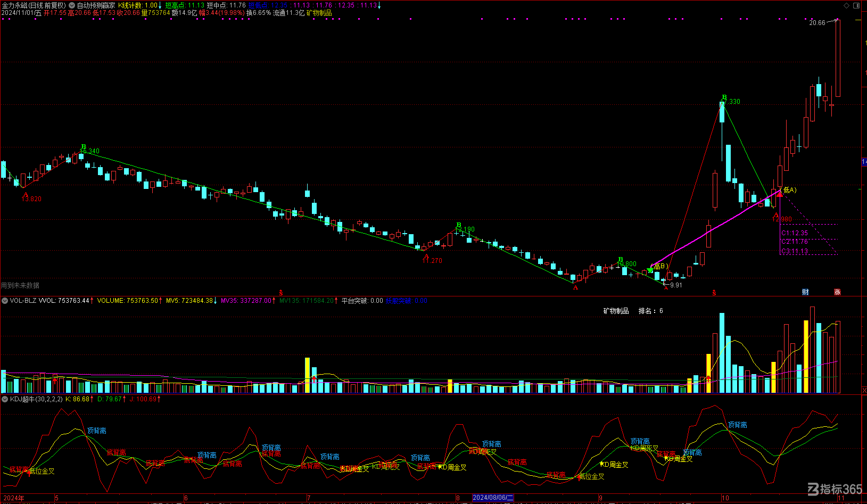Image resolution: width=867 pixels, height=504 pixels.
Task: Click the 涨 marker at chart bottom
Action: pyautogui.click(x=837, y=292)
